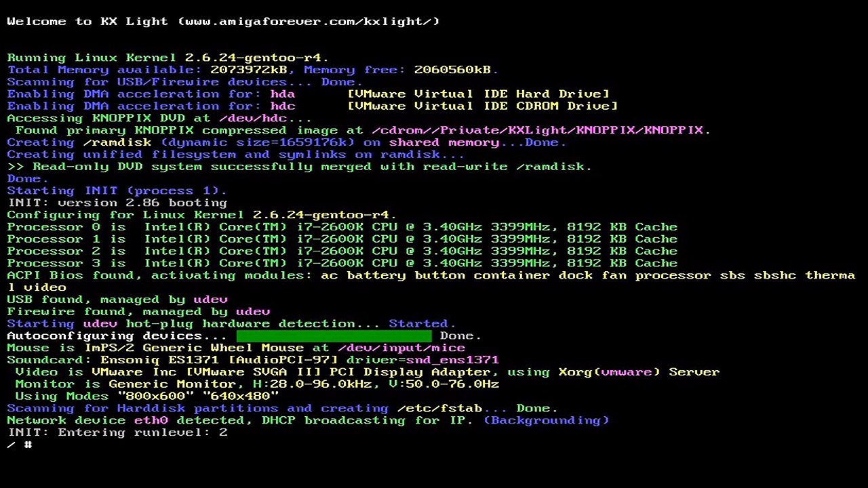Select the "Processor 0 is" line
The height and width of the screenshot is (488, 868).
point(342,227)
